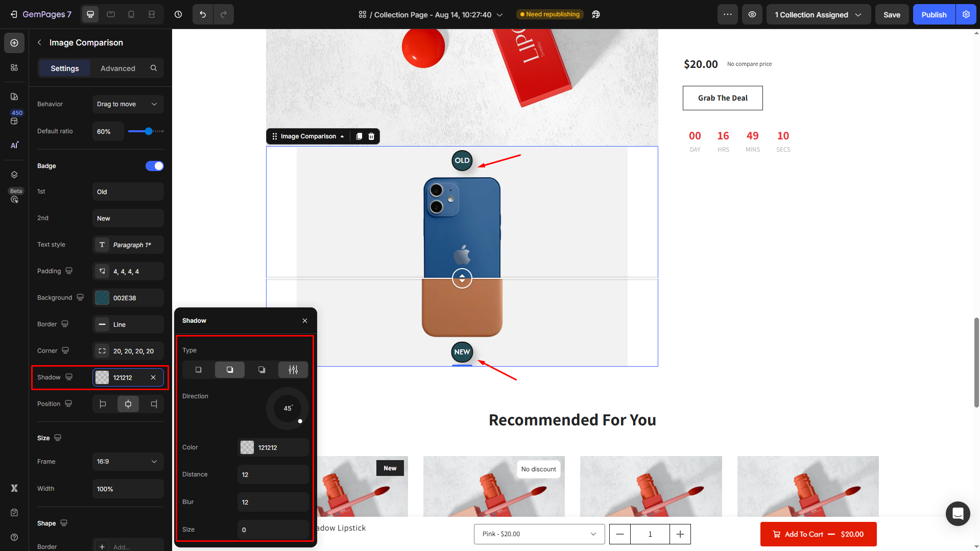Click the shadow Distance input field
980x551 pixels.
[273, 474]
